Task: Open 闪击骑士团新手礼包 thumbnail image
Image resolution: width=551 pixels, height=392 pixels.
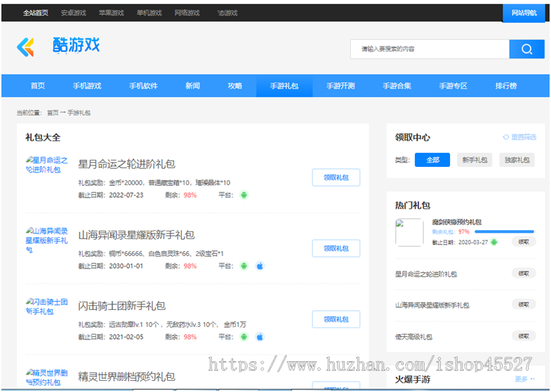Action: tap(47, 306)
